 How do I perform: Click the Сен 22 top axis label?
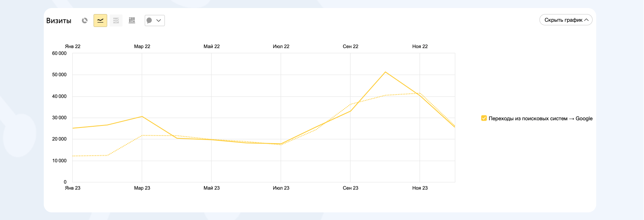[351, 47]
